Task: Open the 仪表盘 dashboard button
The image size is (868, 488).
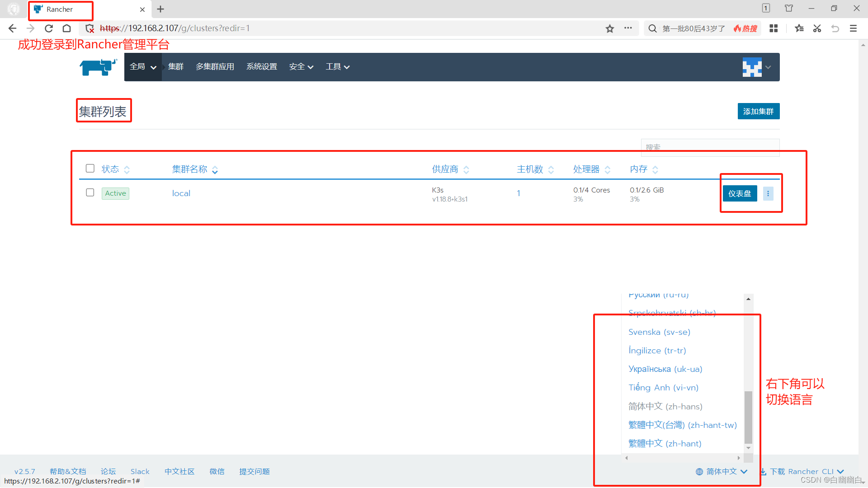Action: click(x=740, y=193)
